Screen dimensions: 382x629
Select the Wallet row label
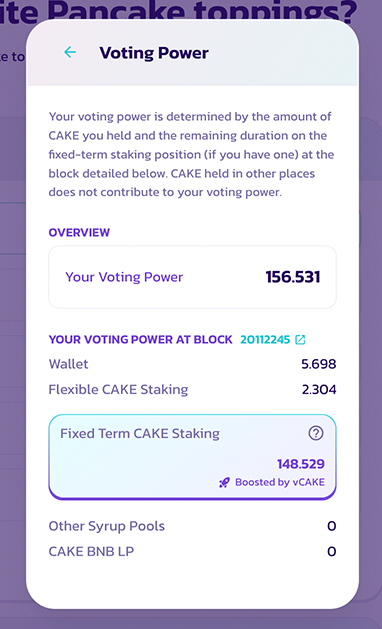(68, 364)
